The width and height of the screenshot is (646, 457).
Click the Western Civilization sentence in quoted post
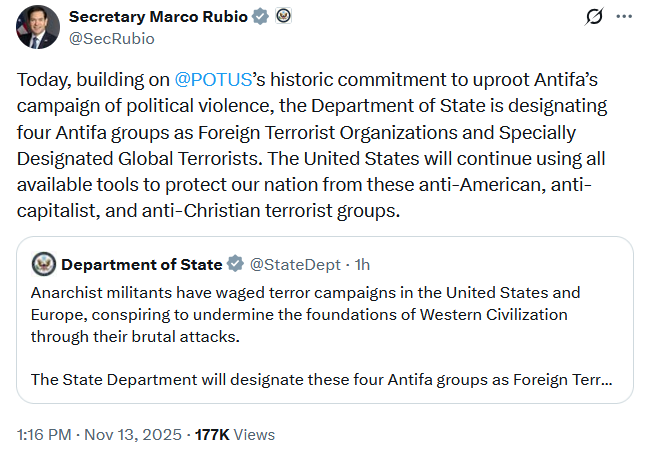[305, 314]
